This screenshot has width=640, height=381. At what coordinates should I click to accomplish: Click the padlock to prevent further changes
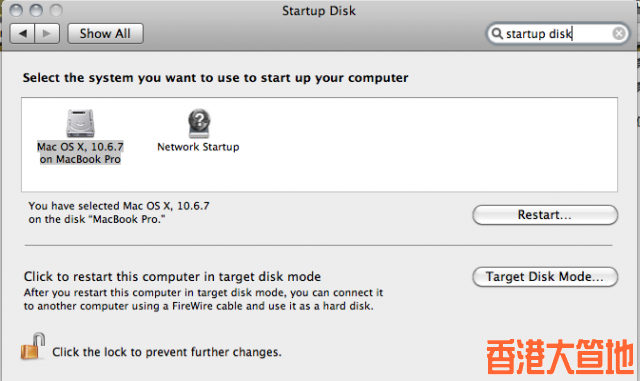pyautogui.click(x=32, y=346)
